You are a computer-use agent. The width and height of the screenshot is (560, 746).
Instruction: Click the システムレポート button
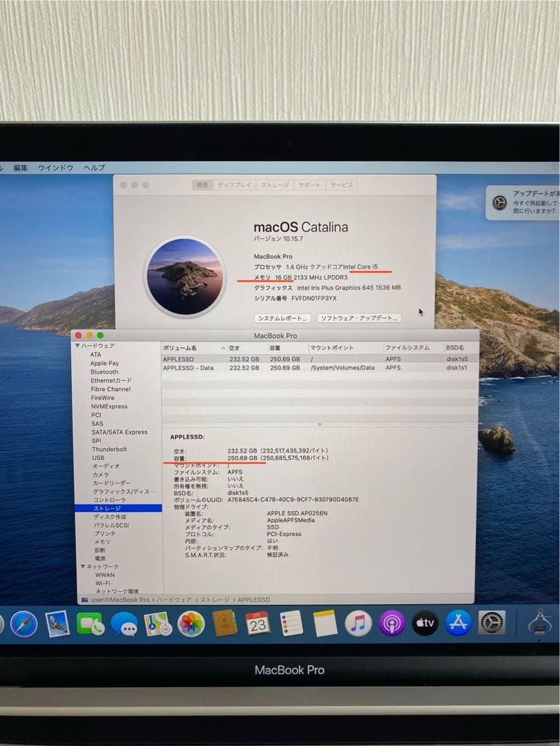283,318
